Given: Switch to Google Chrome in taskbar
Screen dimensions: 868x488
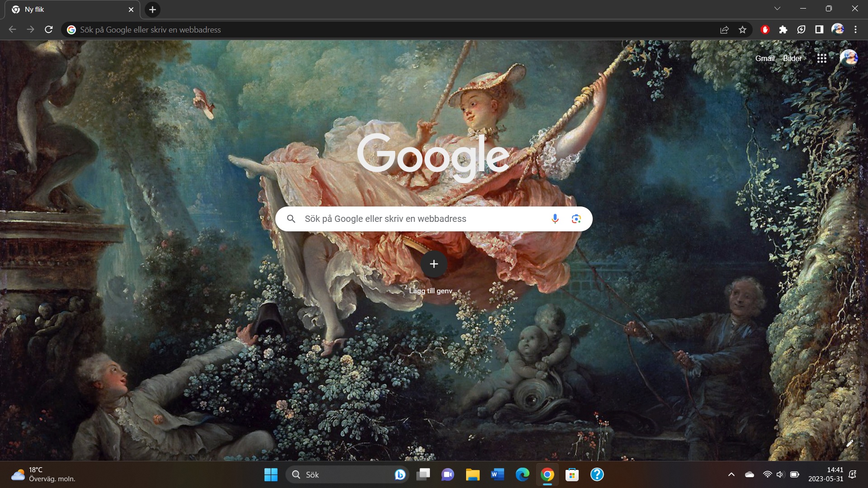Looking at the screenshot, I should pyautogui.click(x=547, y=474).
